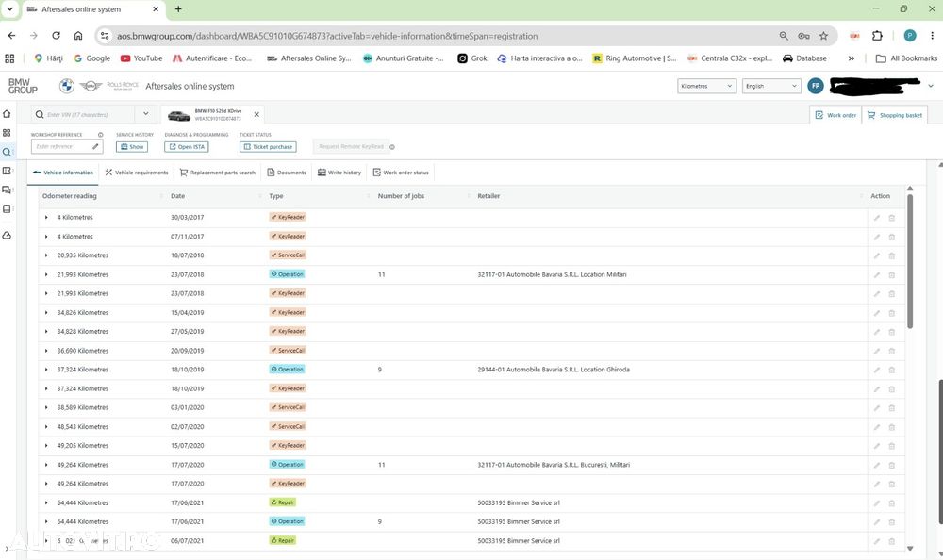Expand the 38,589 Kilometres 03/01/2020 row
The width and height of the screenshot is (943, 560).
pyautogui.click(x=46, y=408)
